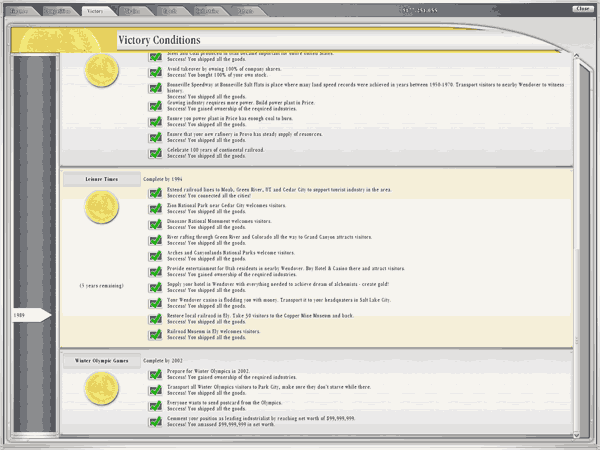Click checkmark for Build power plant in Price
600x450 pixels.
[x=155, y=106]
